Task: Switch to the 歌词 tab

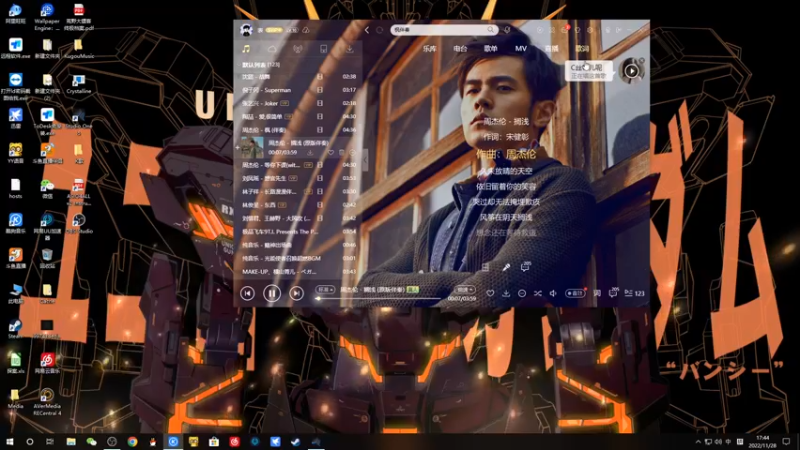Action: [x=582, y=48]
